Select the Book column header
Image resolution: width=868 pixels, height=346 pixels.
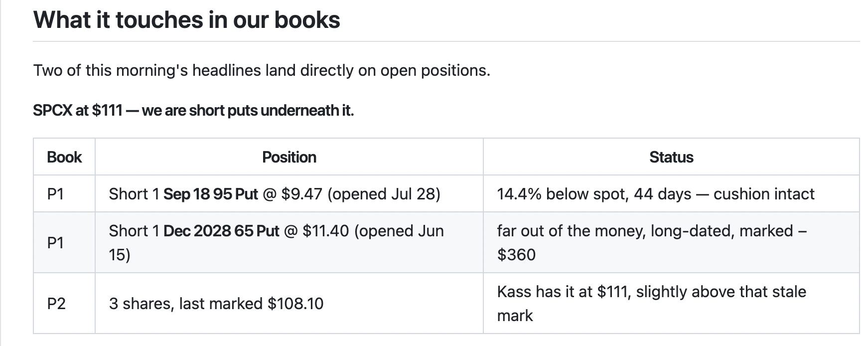point(64,157)
